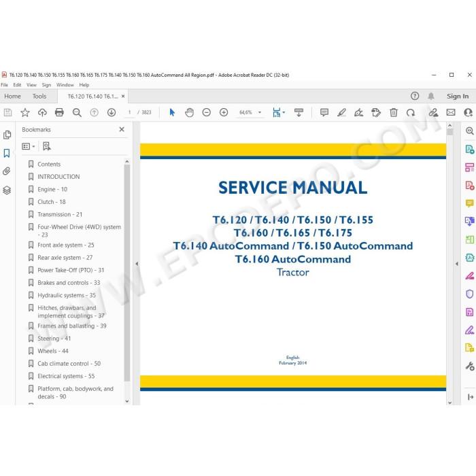Click the zoom percentage field
The height and width of the screenshot is (476, 476).
click(245, 112)
